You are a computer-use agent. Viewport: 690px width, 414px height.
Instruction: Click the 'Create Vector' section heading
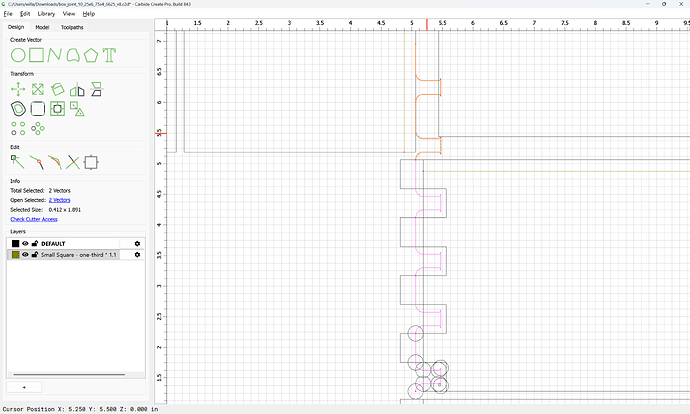pyautogui.click(x=26, y=40)
